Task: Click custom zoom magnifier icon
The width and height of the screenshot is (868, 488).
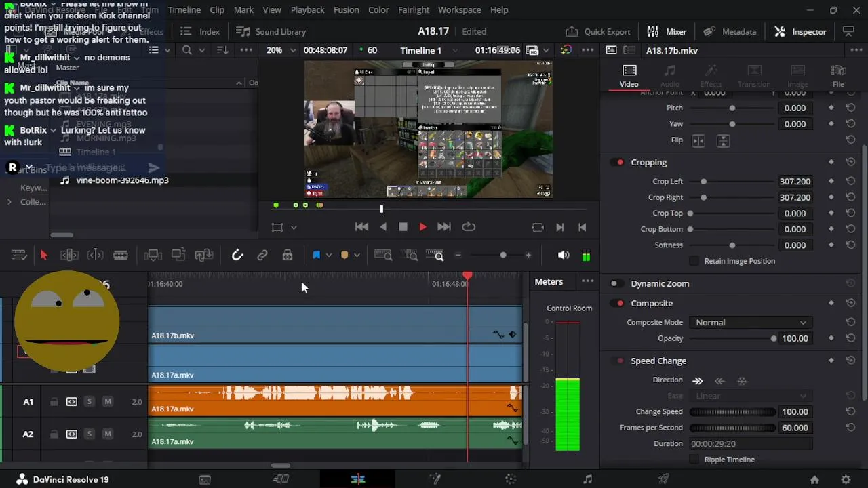Action: pyautogui.click(x=435, y=255)
